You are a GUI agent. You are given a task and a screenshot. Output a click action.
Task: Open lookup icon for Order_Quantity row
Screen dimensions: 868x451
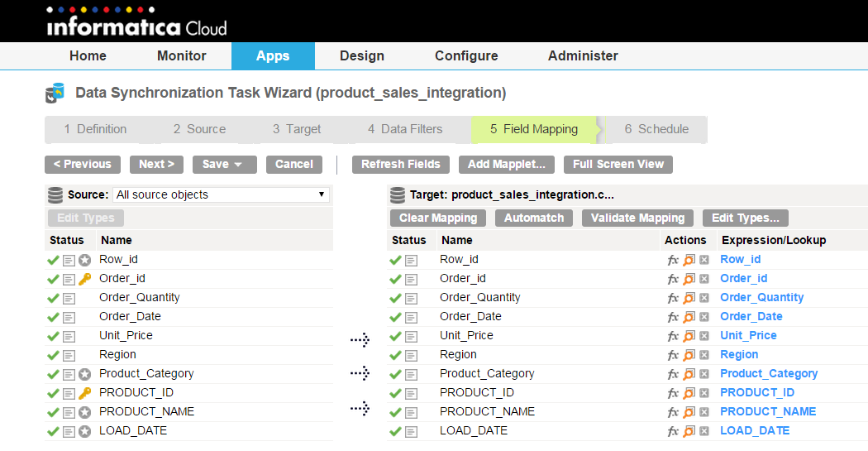pyautogui.click(x=689, y=298)
